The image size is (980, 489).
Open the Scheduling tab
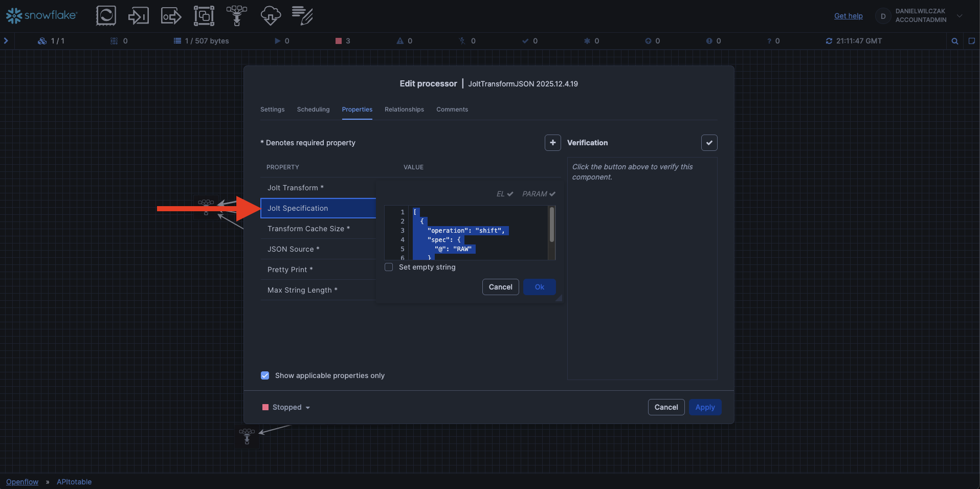click(313, 109)
